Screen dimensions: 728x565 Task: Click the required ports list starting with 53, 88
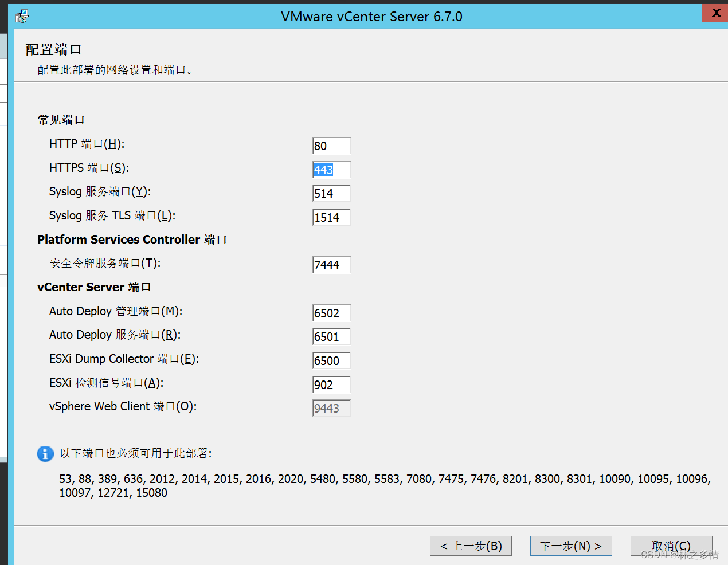385,486
